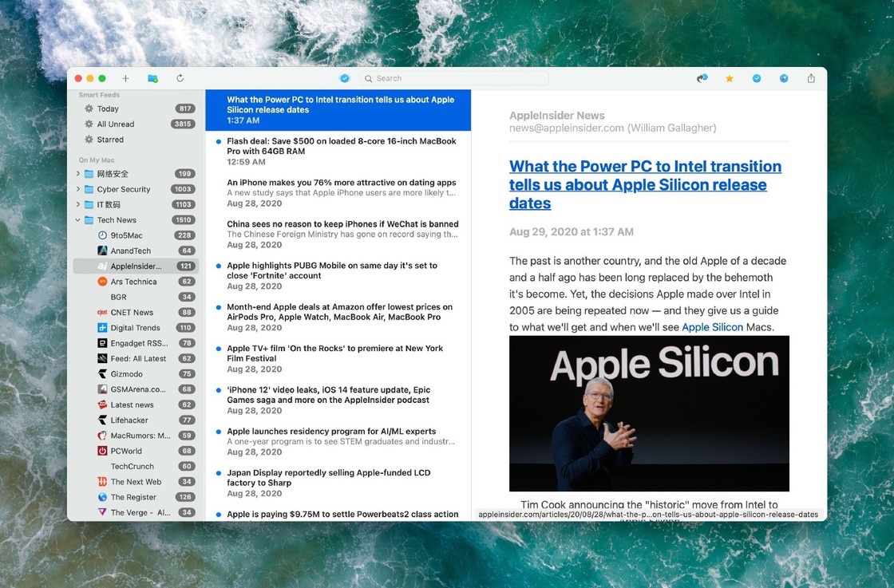Screen dimensions: 894x588
Task: Open the Latest news feed icon
Action: pos(103,404)
